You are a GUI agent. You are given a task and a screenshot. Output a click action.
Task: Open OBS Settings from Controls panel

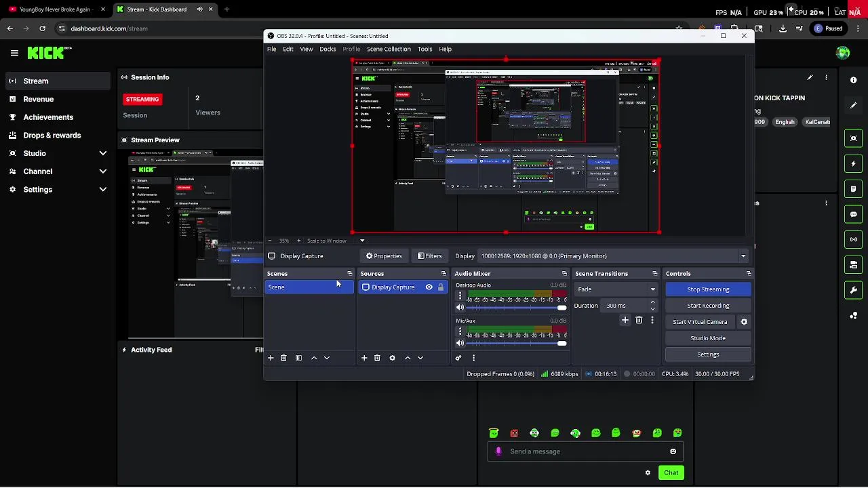[x=708, y=354]
